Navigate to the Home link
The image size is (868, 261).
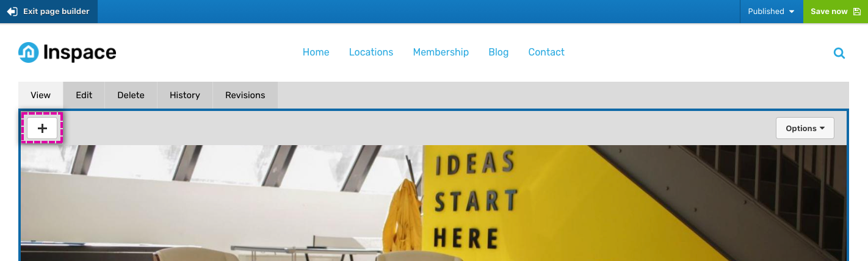pyautogui.click(x=316, y=52)
